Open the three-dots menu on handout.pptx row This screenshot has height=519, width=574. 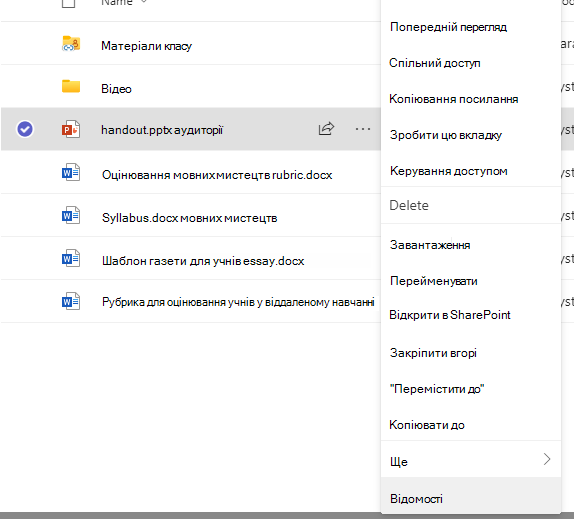(363, 129)
